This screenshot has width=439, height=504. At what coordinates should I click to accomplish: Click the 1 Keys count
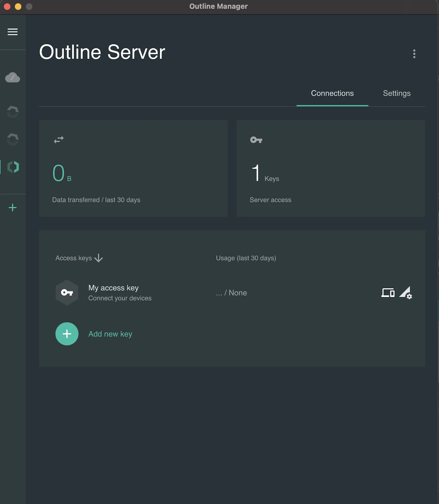coord(265,173)
